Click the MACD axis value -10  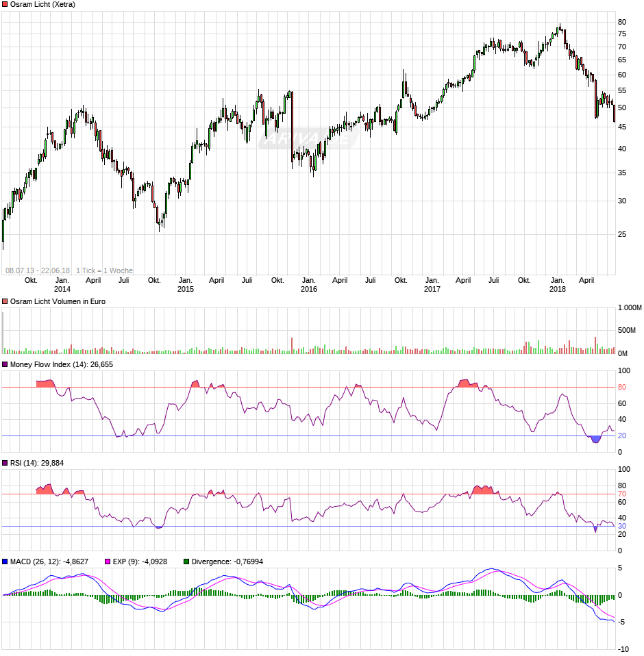(x=624, y=650)
